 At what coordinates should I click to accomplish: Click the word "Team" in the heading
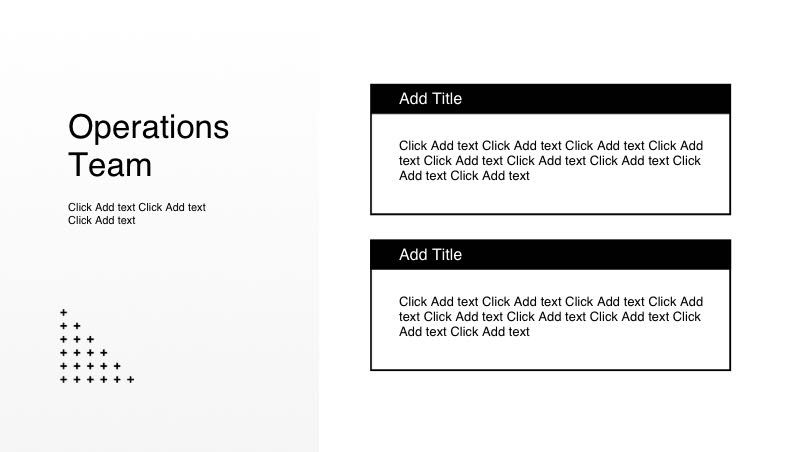click(110, 164)
